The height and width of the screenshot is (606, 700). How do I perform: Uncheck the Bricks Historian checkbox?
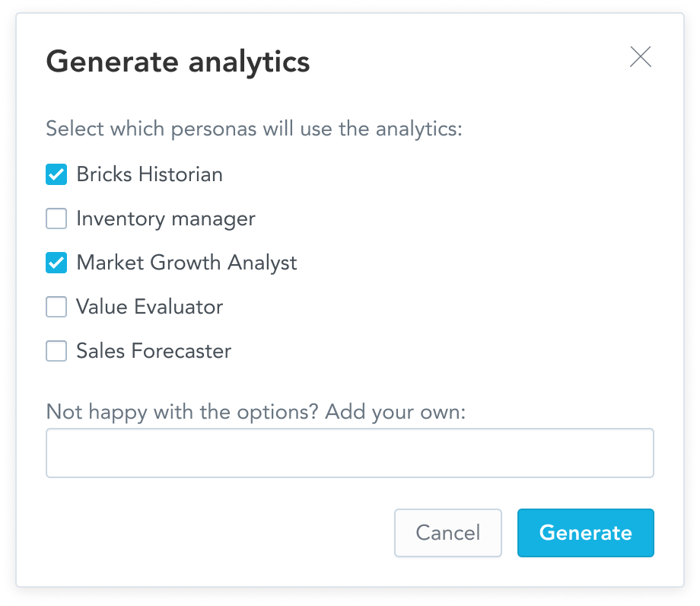[x=56, y=174]
